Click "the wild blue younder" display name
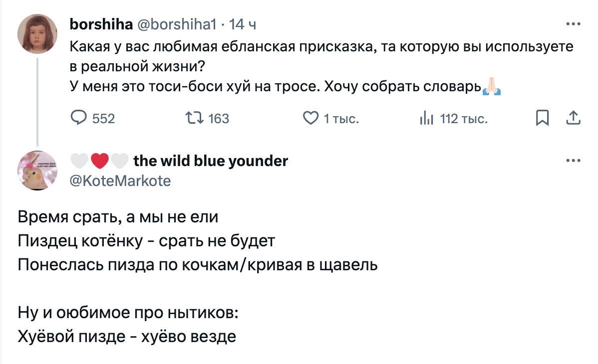This screenshot has width=598, height=364. (211, 161)
